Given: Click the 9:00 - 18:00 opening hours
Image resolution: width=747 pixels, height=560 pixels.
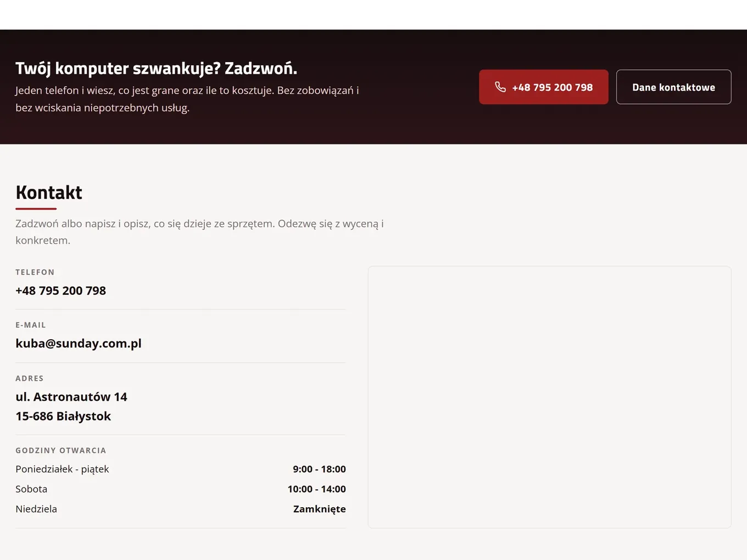Looking at the screenshot, I should click(x=319, y=469).
